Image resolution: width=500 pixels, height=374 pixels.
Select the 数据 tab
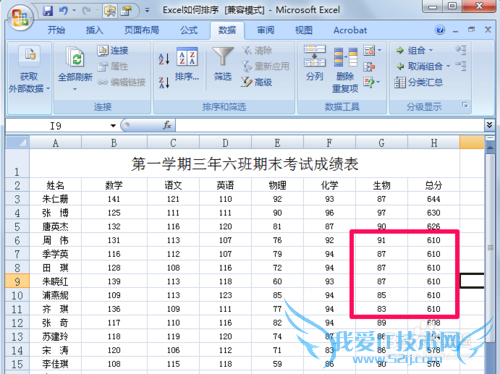pos(227,30)
